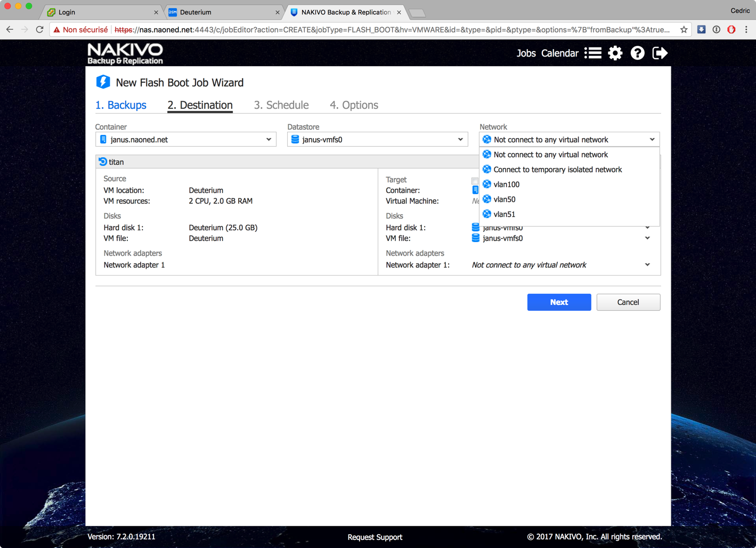
Task: Cancel the Flash Boot job wizard
Action: pyautogui.click(x=628, y=302)
